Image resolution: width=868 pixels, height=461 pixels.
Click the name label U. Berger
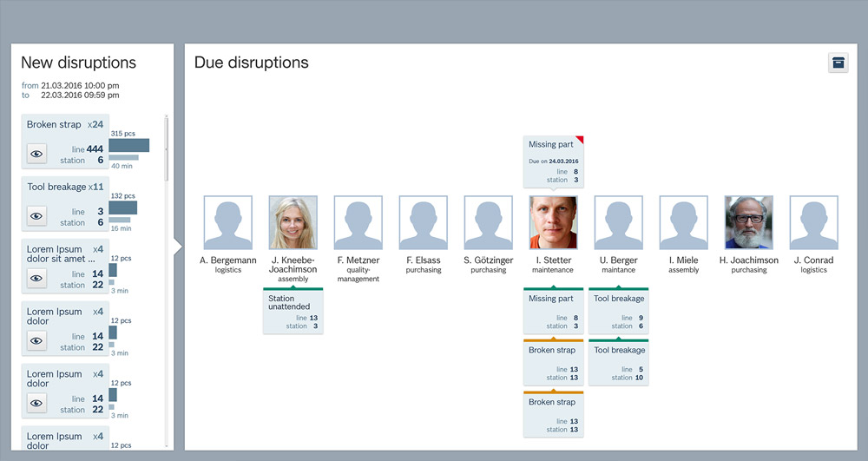coord(618,260)
